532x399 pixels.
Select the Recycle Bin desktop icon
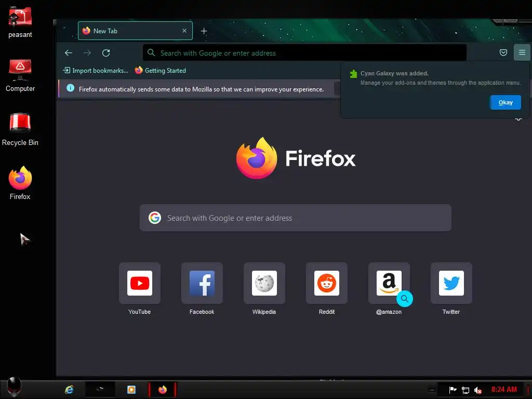(20, 129)
